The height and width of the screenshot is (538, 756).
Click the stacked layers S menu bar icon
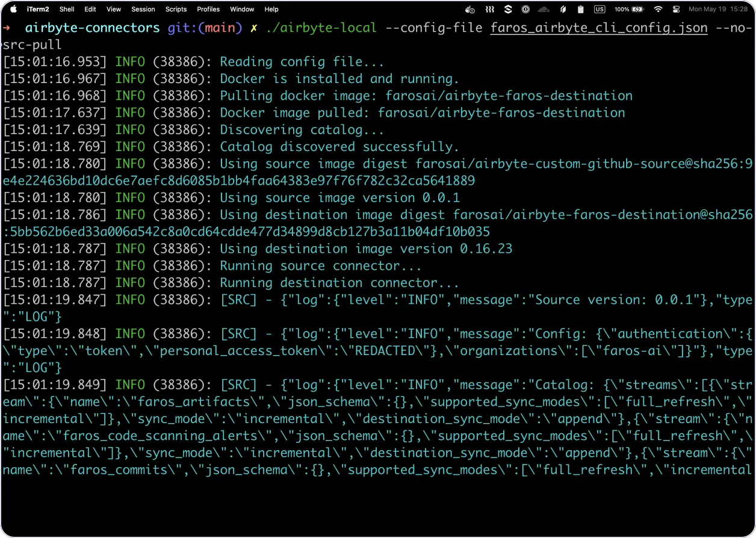point(508,9)
